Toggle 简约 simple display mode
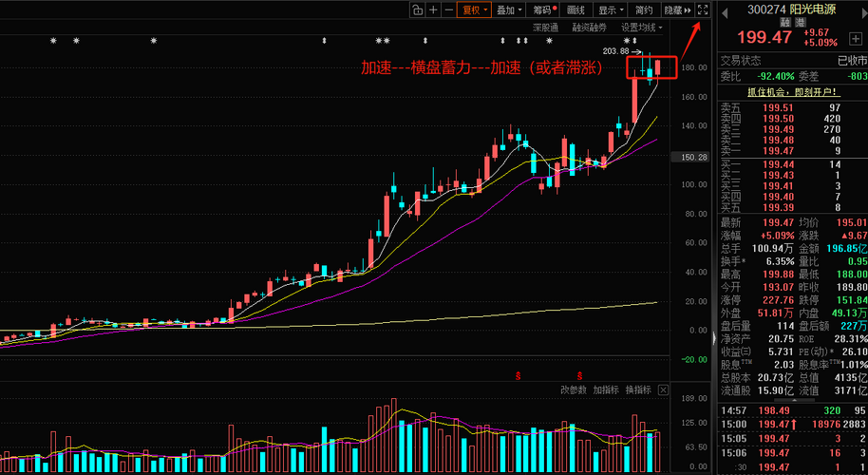The width and height of the screenshot is (868, 475). pyautogui.click(x=645, y=9)
